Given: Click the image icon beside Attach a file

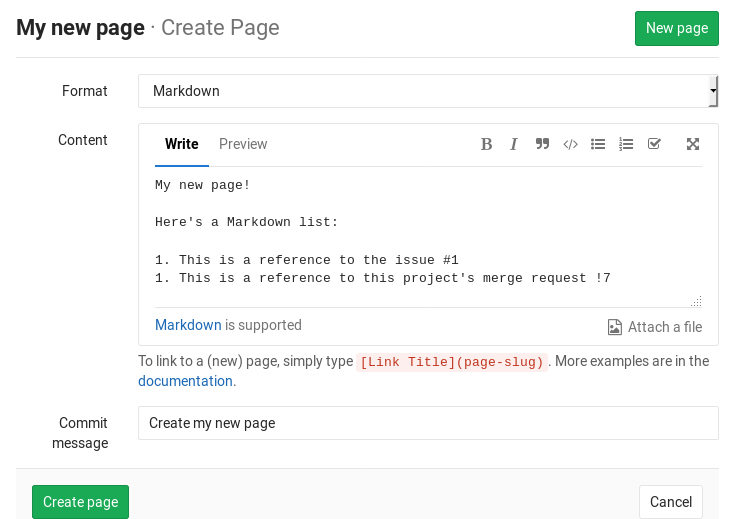Looking at the screenshot, I should [615, 327].
